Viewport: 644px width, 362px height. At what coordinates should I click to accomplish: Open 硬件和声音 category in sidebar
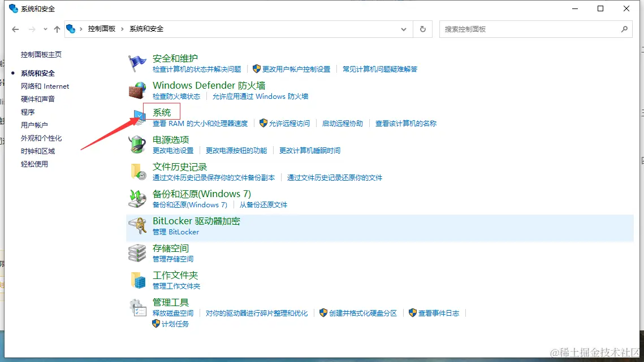(x=38, y=99)
